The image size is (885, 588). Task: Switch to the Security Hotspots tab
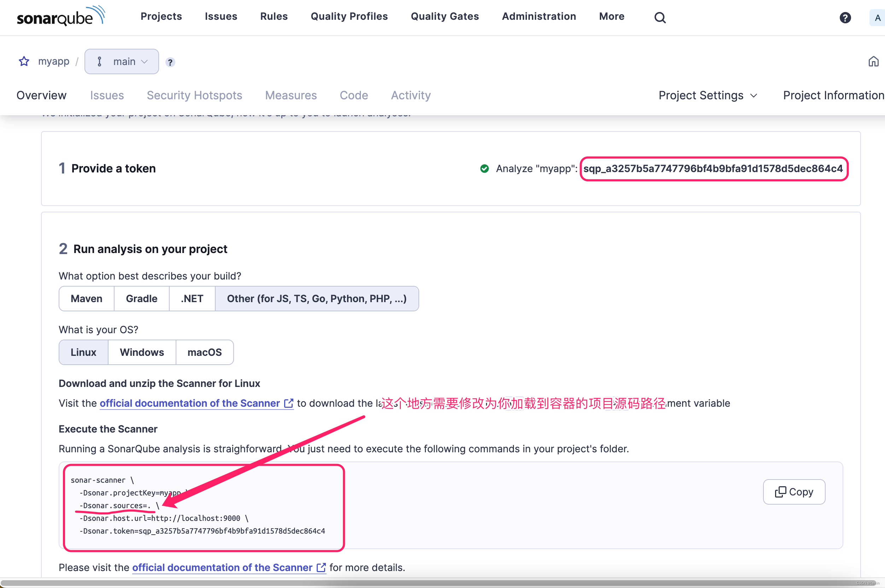[x=195, y=95]
